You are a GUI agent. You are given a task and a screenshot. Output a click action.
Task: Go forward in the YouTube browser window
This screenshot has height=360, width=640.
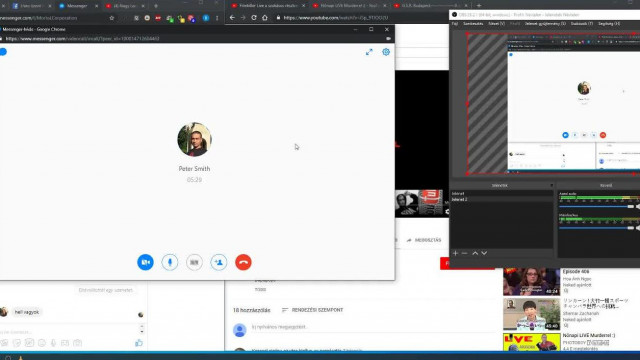243,18
